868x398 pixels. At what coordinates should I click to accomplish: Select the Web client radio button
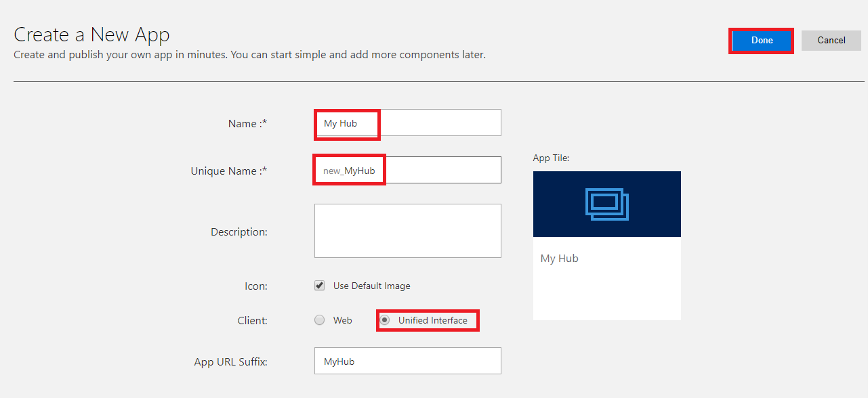tap(320, 320)
